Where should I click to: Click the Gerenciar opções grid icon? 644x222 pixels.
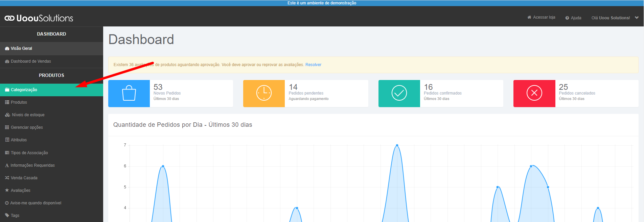tap(7, 127)
